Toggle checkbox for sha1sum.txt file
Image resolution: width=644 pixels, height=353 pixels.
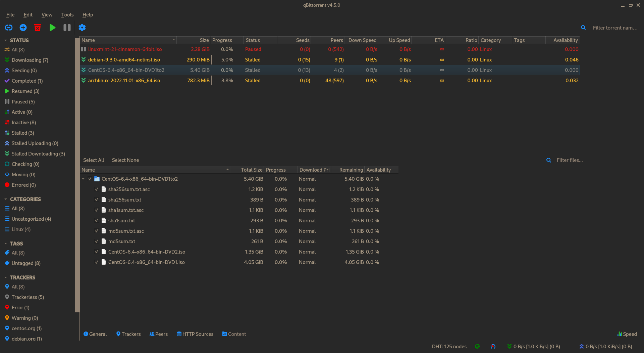coord(97,220)
